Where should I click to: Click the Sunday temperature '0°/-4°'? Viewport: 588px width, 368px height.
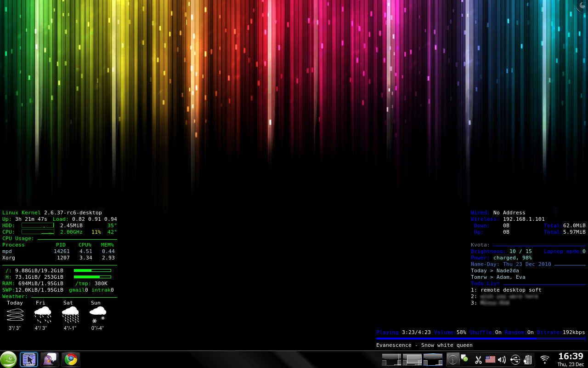pos(98,328)
